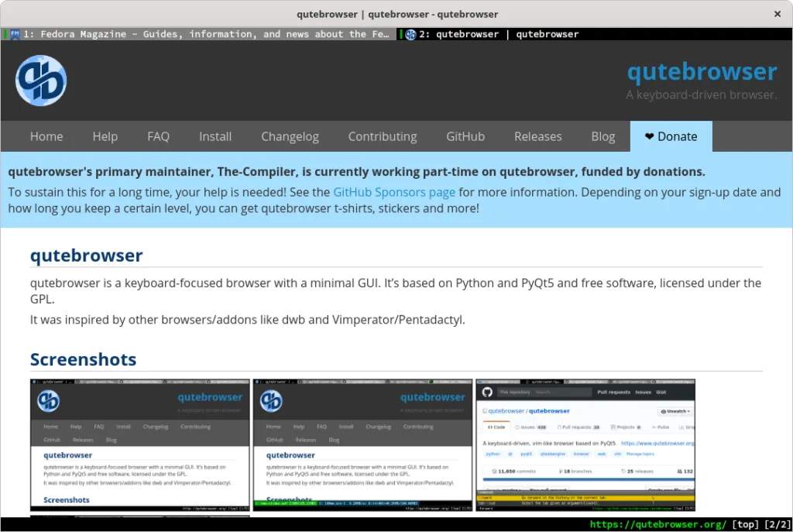Click the qutebrowser favicon in the second tab
Viewport: 793px width, 532px height.
pos(410,34)
